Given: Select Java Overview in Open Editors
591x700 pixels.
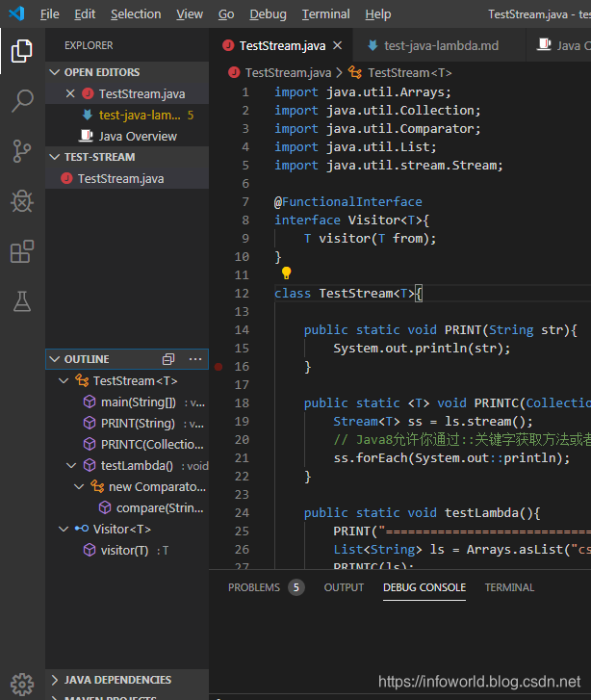Looking at the screenshot, I should tap(127, 136).
